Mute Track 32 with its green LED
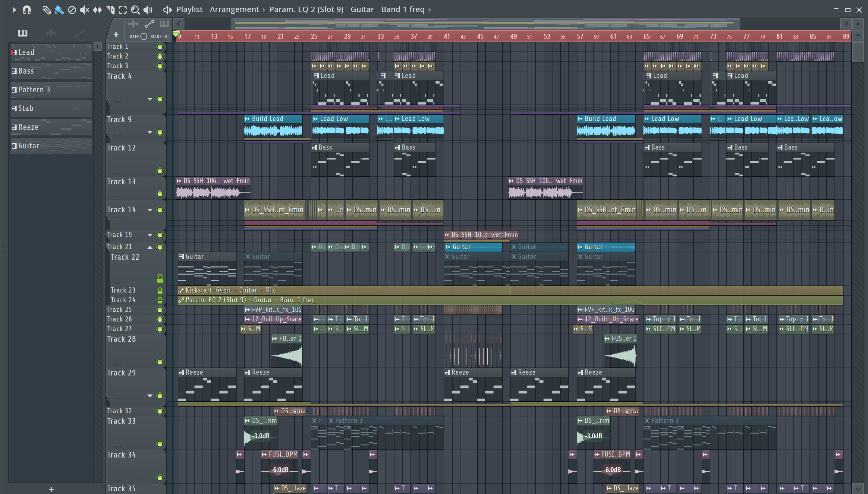 pos(160,411)
